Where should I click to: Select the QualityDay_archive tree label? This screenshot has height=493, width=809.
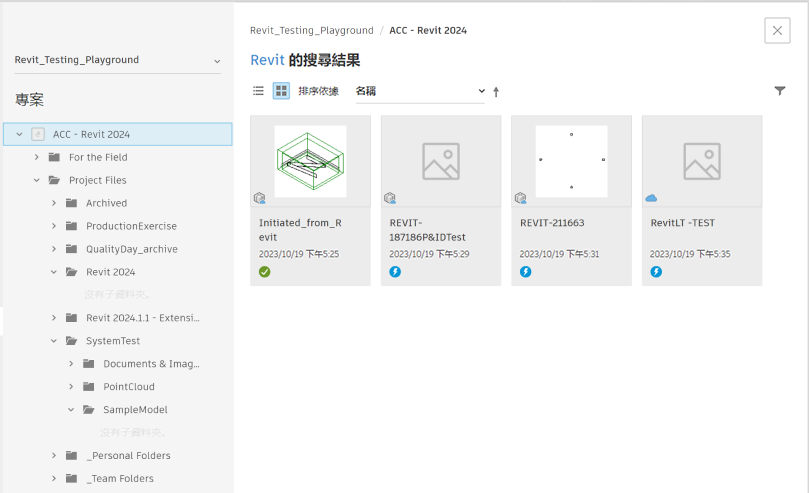132,249
